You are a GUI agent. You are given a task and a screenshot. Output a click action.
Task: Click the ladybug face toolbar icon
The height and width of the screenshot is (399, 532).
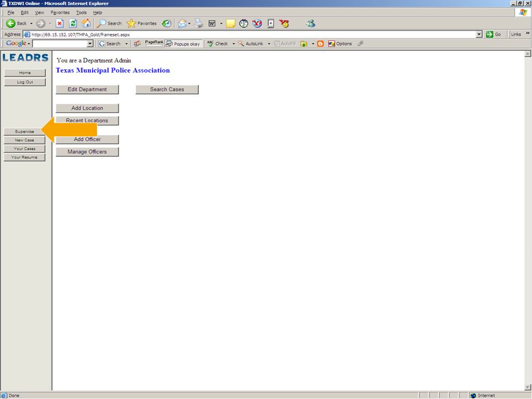pyautogui.click(x=244, y=23)
